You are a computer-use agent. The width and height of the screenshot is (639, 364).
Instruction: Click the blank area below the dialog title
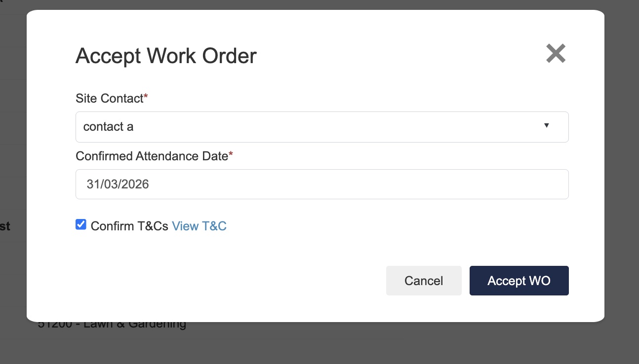click(321, 79)
